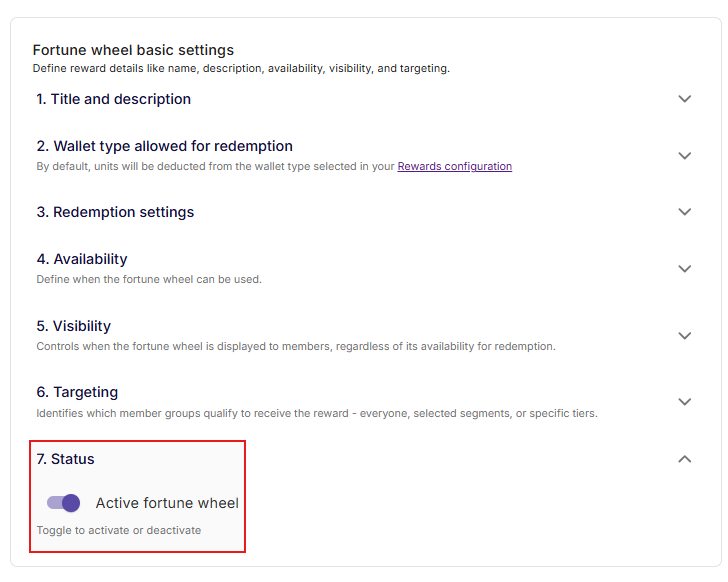Click the '1. Title and description' heading
Image resolution: width=728 pixels, height=582 pixels.
(113, 99)
